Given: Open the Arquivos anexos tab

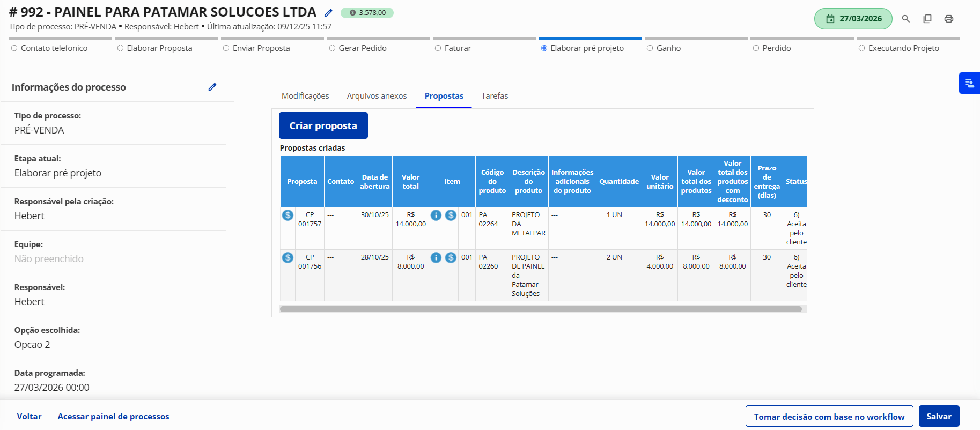Looking at the screenshot, I should point(377,96).
